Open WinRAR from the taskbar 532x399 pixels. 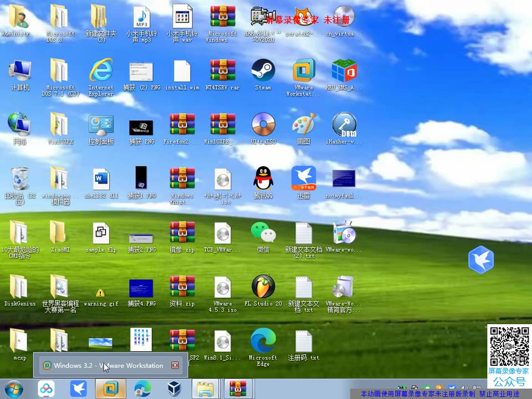click(238, 388)
